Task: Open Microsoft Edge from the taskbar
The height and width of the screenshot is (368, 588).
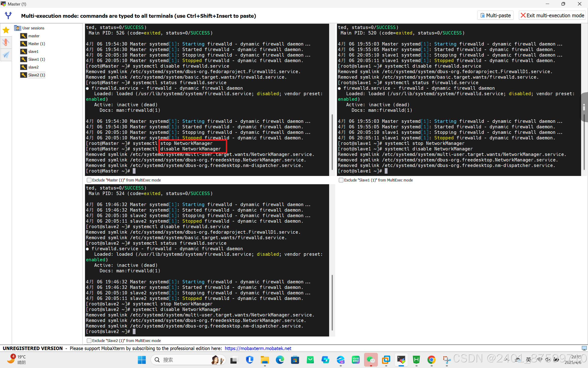Action: (x=280, y=360)
